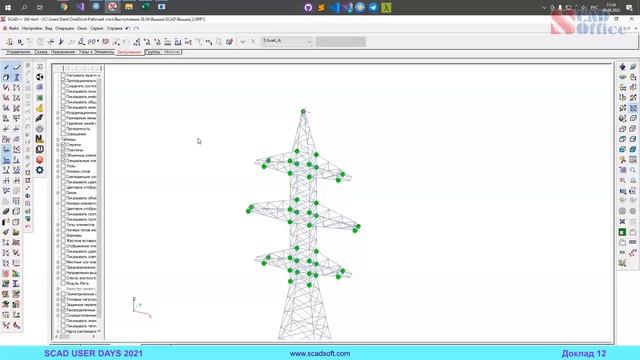Click the red undo arrow in left palette
This screenshot has height=360, width=640.
click(28, 226)
